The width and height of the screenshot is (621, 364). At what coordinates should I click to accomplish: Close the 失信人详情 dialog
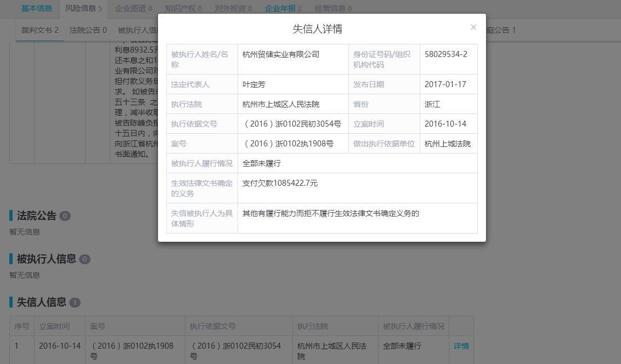(473, 27)
